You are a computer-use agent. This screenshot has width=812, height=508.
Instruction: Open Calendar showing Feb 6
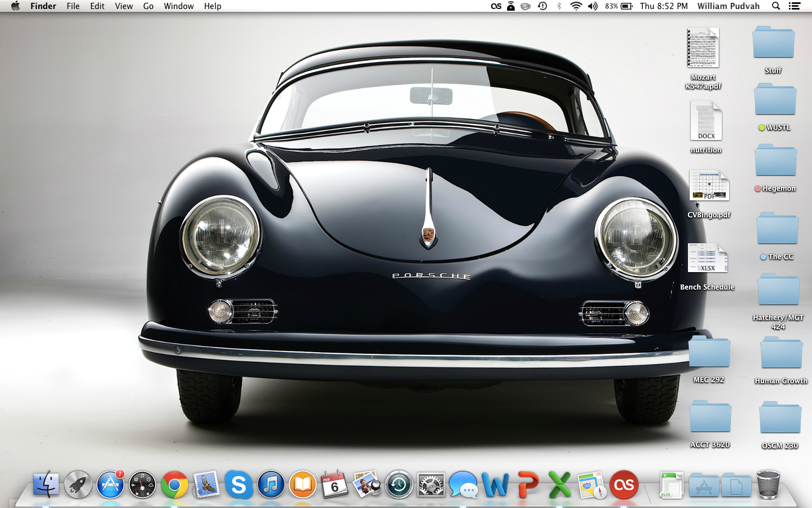334,484
